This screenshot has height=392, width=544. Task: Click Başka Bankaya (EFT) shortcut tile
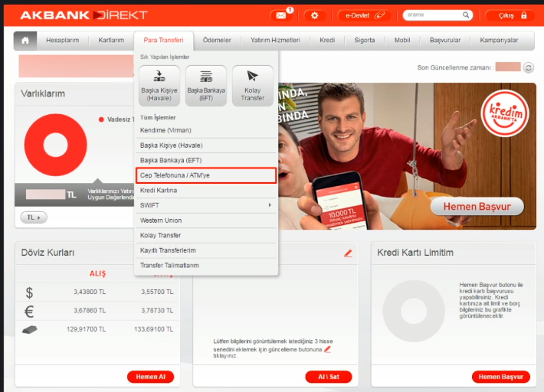(206, 86)
